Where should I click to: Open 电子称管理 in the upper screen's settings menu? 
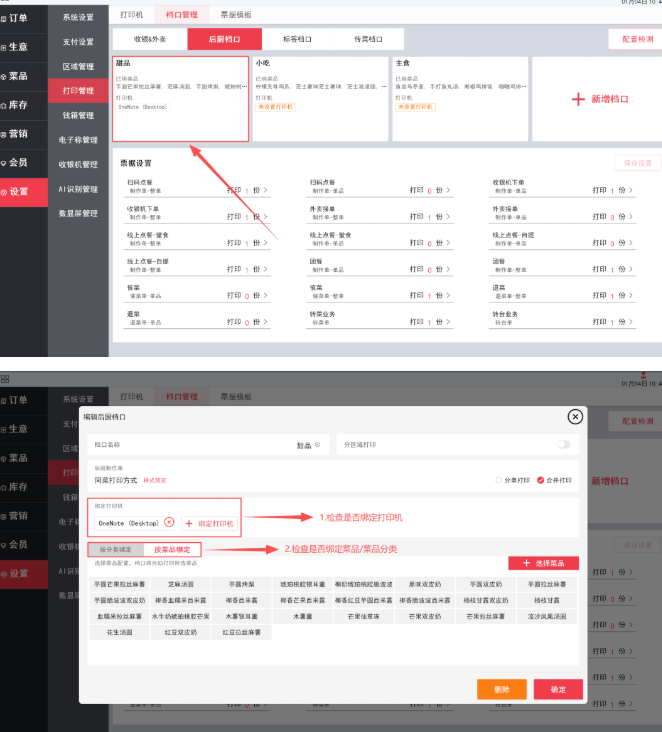(x=78, y=140)
